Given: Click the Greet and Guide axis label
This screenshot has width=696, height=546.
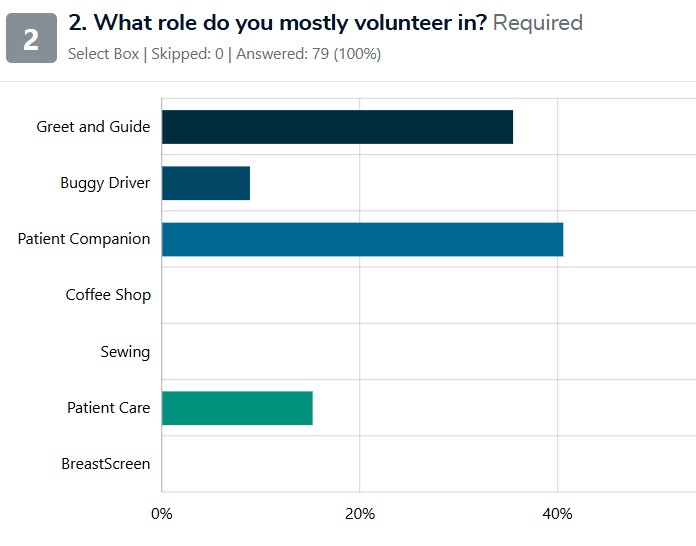Looking at the screenshot, I should [x=93, y=127].
